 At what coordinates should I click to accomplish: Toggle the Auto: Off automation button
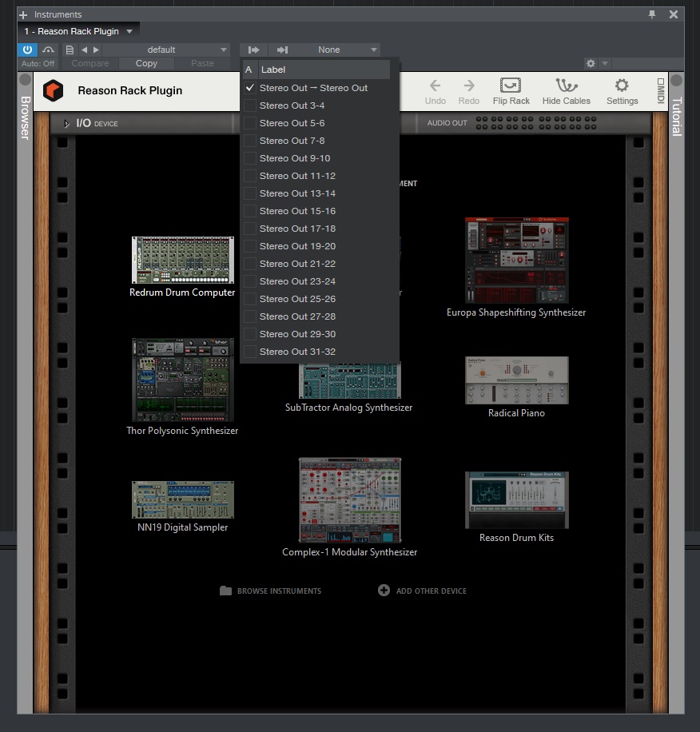click(x=38, y=63)
